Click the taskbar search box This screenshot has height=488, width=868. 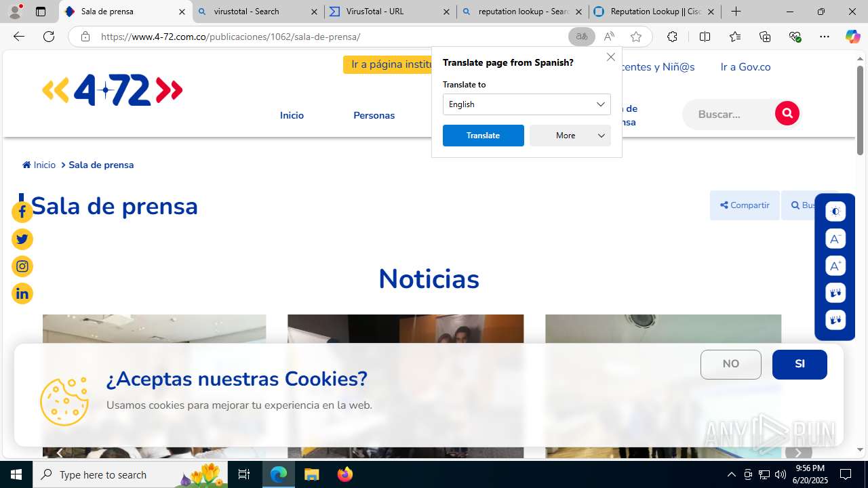pyautogui.click(x=130, y=474)
